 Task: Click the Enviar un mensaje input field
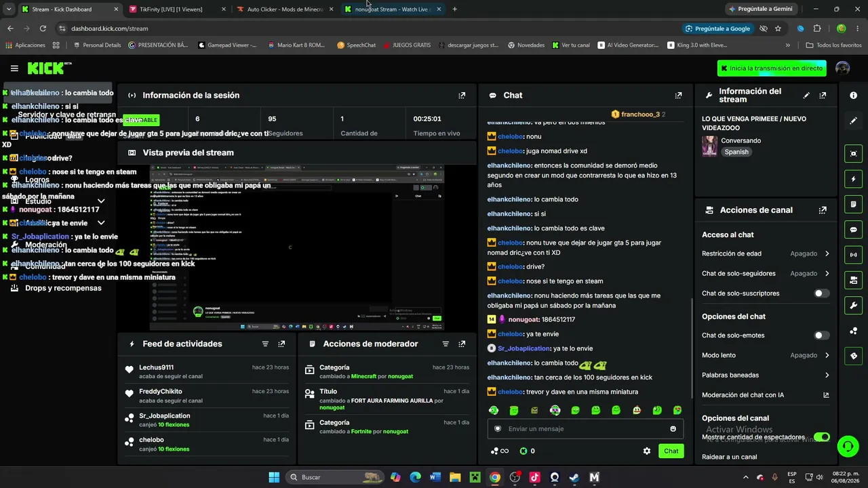tap(585, 428)
